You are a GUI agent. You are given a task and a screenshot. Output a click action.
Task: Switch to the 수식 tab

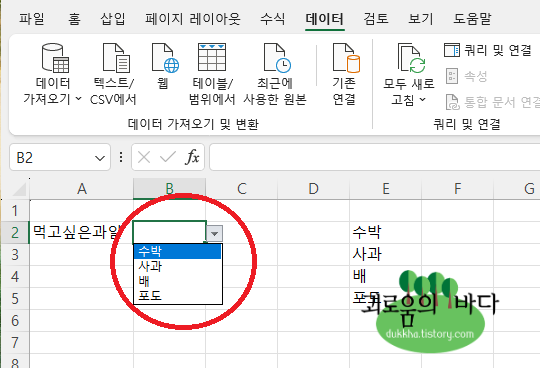click(x=273, y=19)
